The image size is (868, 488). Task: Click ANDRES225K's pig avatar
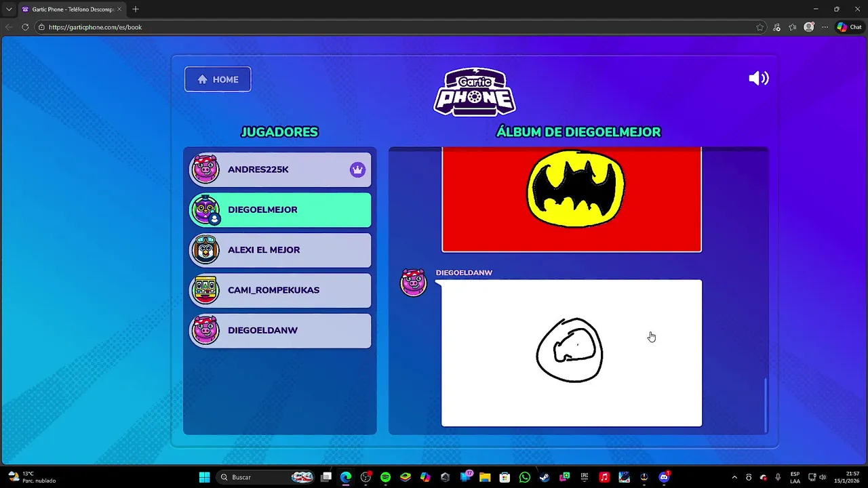point(205,169)
